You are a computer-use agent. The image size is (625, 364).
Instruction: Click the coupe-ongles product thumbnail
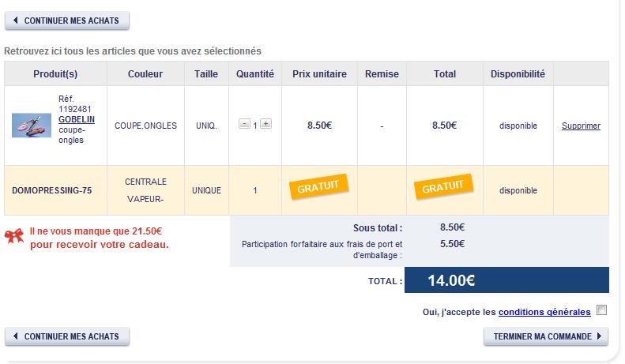pyautogui.click(x=32, y=125)
